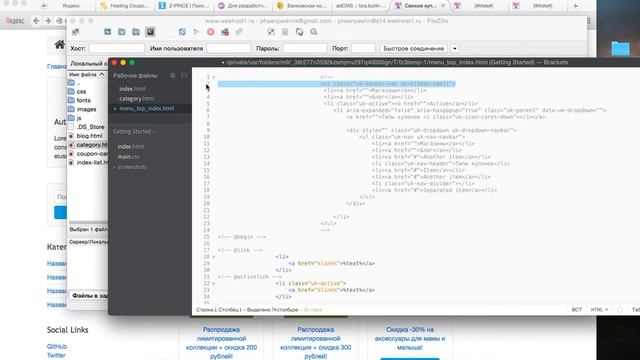The width and height of the screenshot is (640, 360).
Task: Click FileZilla reconnect to server icon
Action: pos(239,32)
